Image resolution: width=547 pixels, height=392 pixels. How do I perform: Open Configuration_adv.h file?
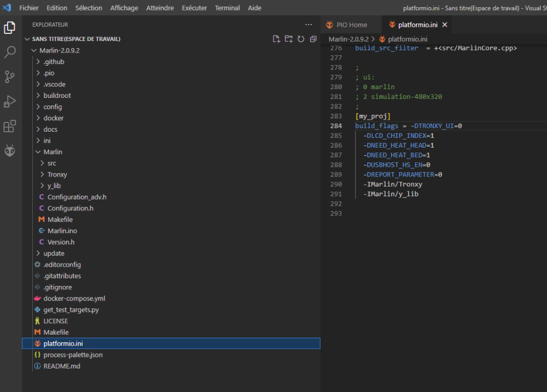point(77,197)
